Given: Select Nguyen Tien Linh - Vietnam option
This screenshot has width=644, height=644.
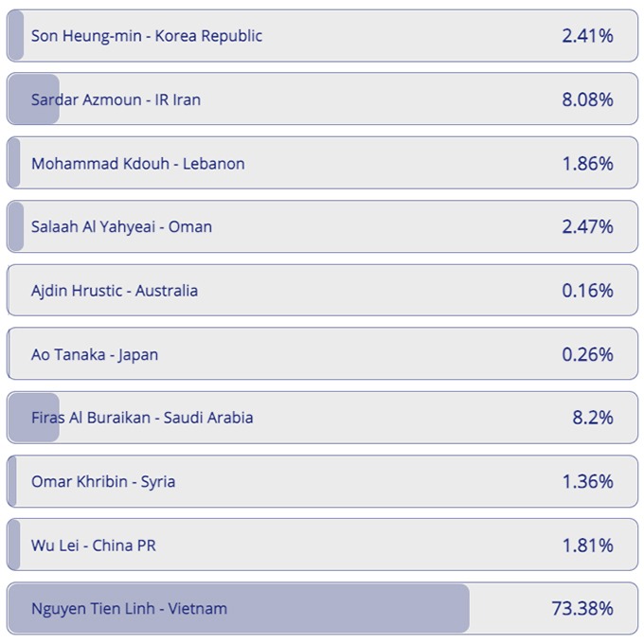Looking at the screenshot, I should (x=129, y=609).
